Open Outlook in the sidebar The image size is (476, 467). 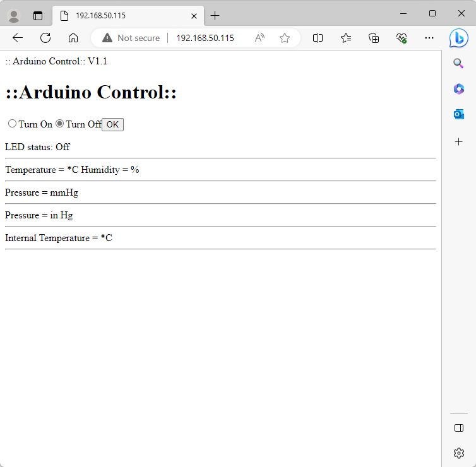coord(459,114)
